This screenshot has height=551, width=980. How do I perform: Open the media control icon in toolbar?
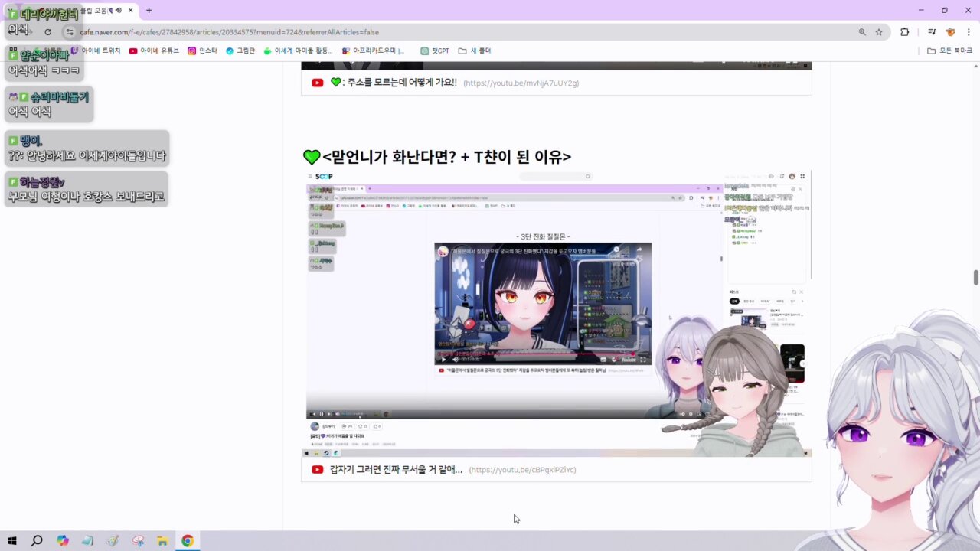coord(932,32)
